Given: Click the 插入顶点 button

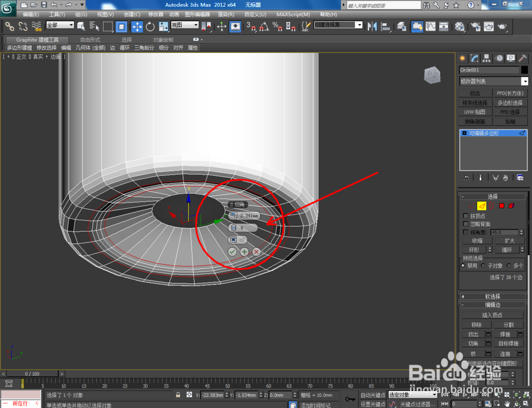Looking at the screenshot, I should tap(492, 315).
